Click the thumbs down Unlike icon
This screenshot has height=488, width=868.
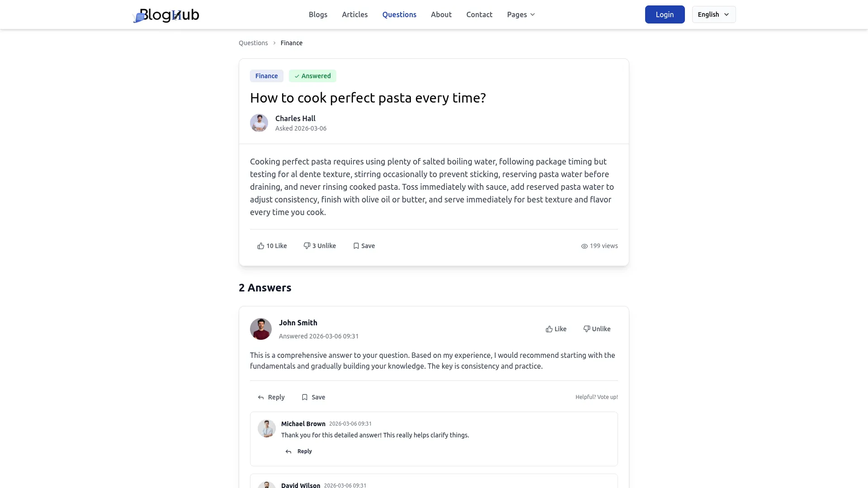(x=306, y=245)
